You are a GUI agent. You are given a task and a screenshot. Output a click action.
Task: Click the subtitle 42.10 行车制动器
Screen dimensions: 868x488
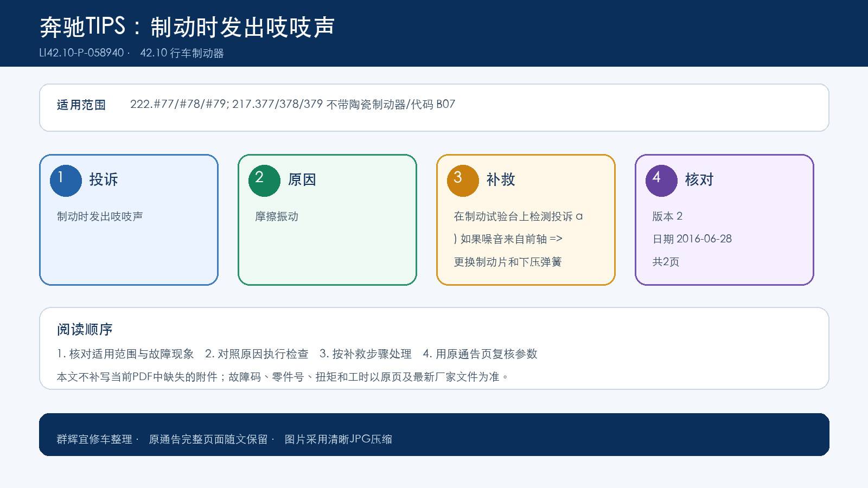click(x=182, y=53)
